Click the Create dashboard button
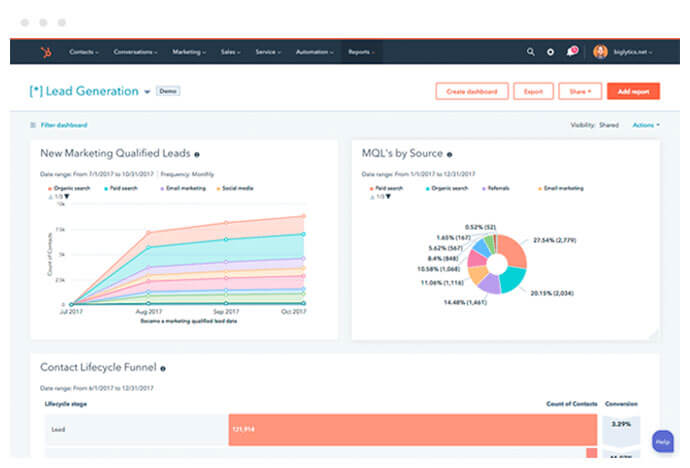The width and height of the screenshot is (690, 468). point(472,92)
